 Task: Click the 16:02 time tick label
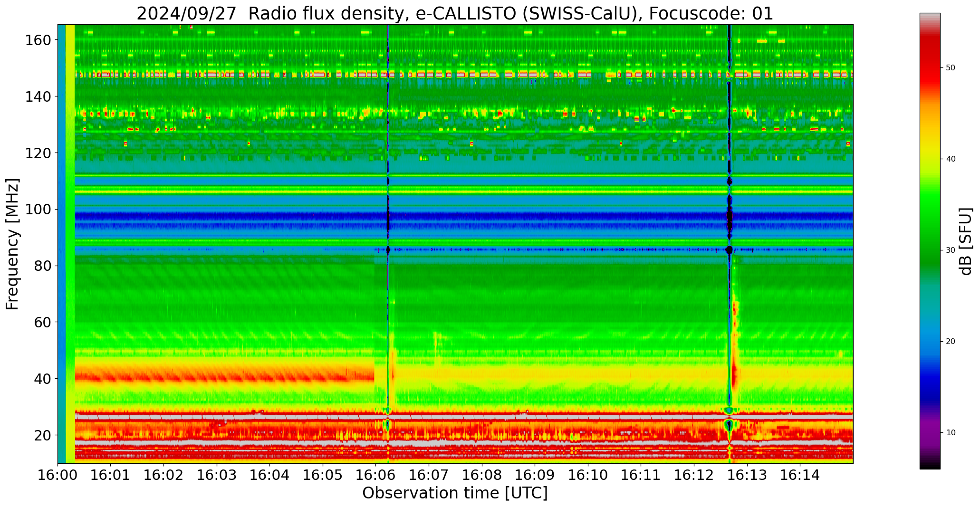(x=164, y=475)
